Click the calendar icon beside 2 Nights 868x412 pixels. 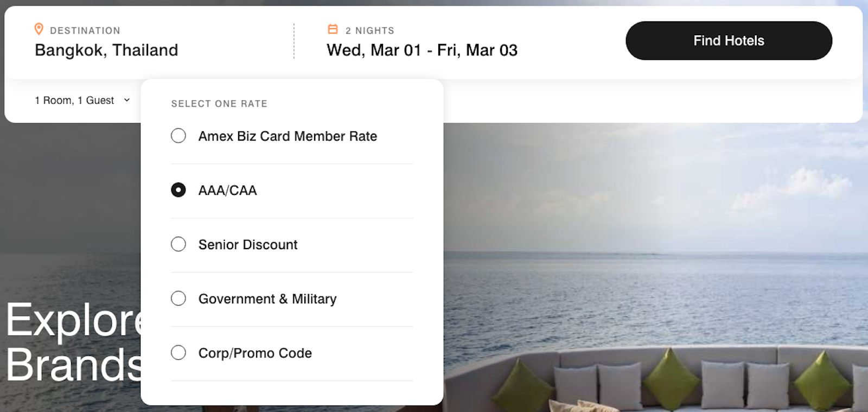coord(331,30)
